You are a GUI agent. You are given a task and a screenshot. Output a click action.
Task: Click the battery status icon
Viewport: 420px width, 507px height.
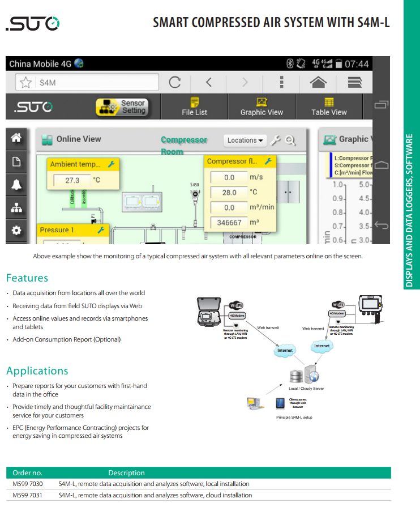pyautogui.click(x=338, y=63)
